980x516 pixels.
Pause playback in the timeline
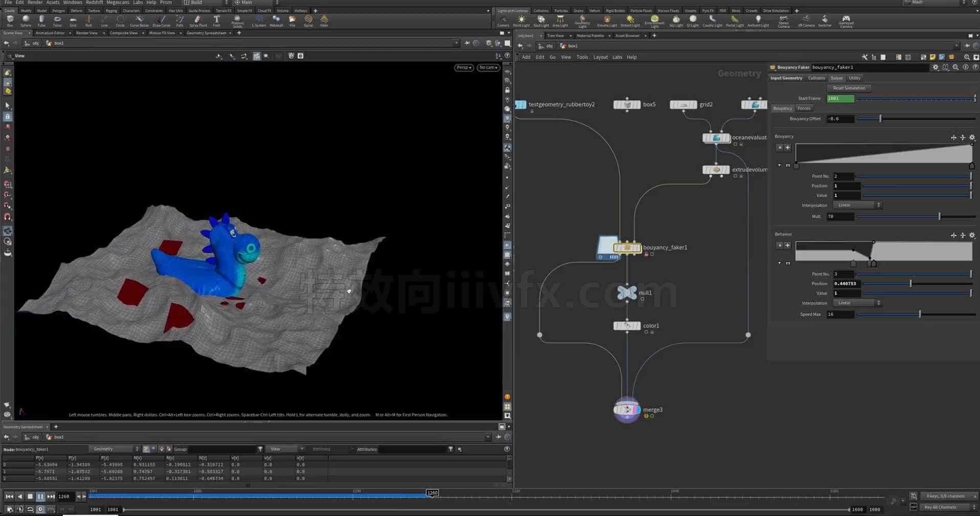40,497
